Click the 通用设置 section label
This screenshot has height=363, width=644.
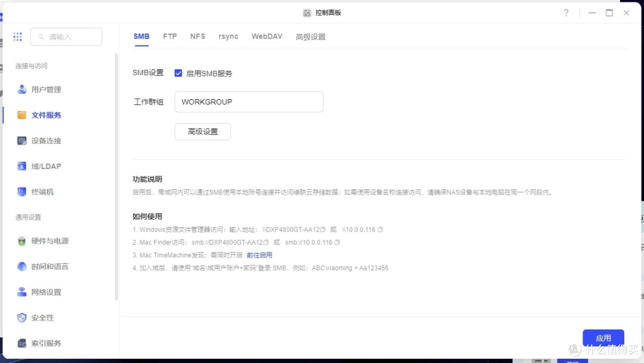click(x=28, y=217)
